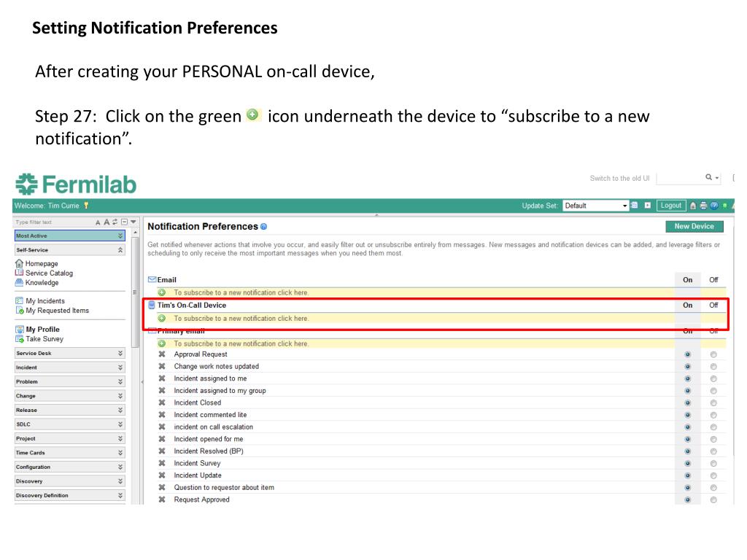Select Off radio for Incident commented lite
The image size is (747, 560).
(713, 415)
